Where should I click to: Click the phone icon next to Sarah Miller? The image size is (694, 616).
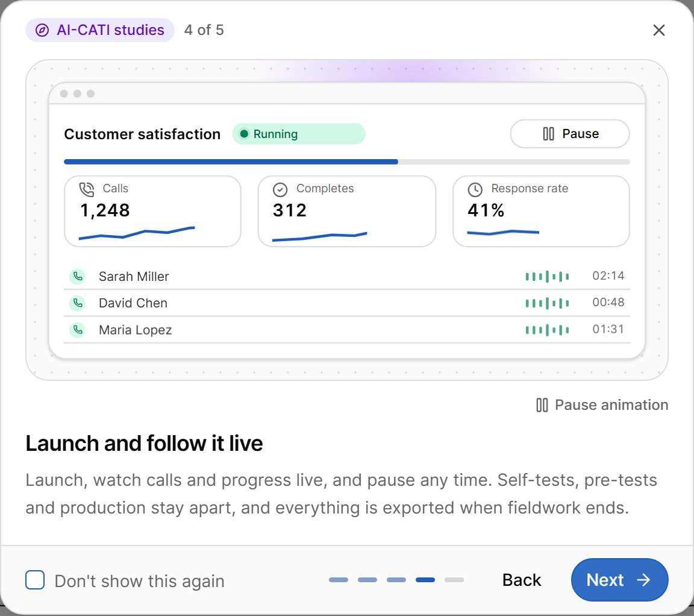(x=78, y=276)
